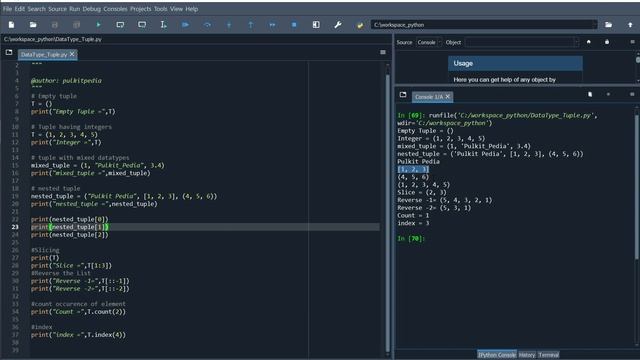The height and width of the screenshot is (360, 640).
Task: Close the Console 1/A tab
Action: point(448,96)
